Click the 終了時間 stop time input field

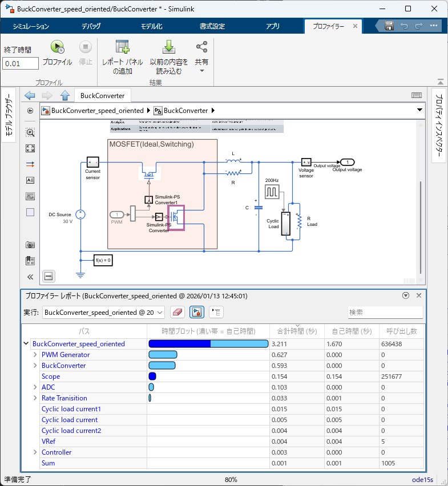pyautogui.click(x=21, y=63)
